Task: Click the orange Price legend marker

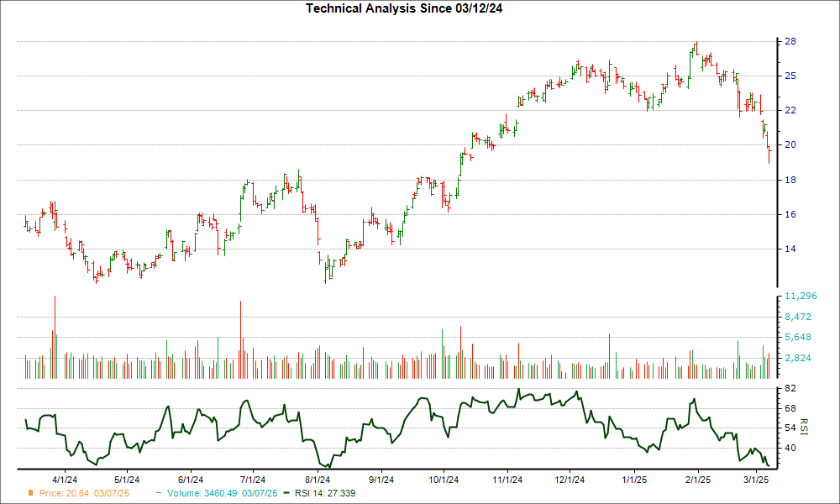Action: coord(31,493)
